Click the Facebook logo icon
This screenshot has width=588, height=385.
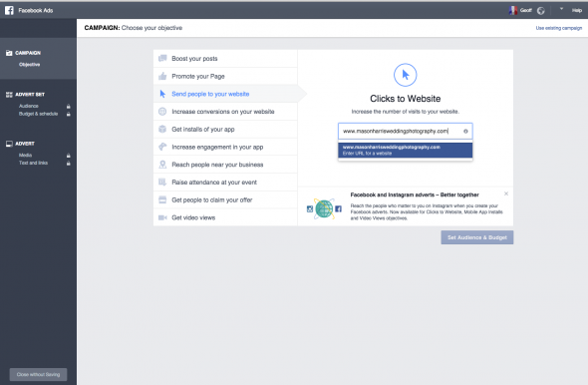[x=9, y=10]
